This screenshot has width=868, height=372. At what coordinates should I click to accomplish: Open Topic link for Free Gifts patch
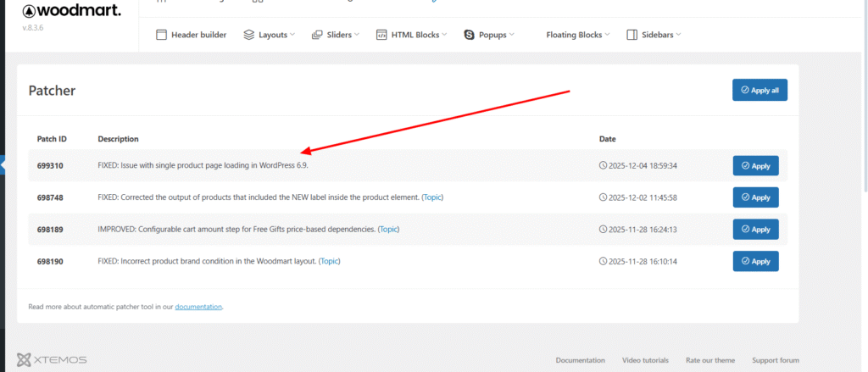[388, 229]
